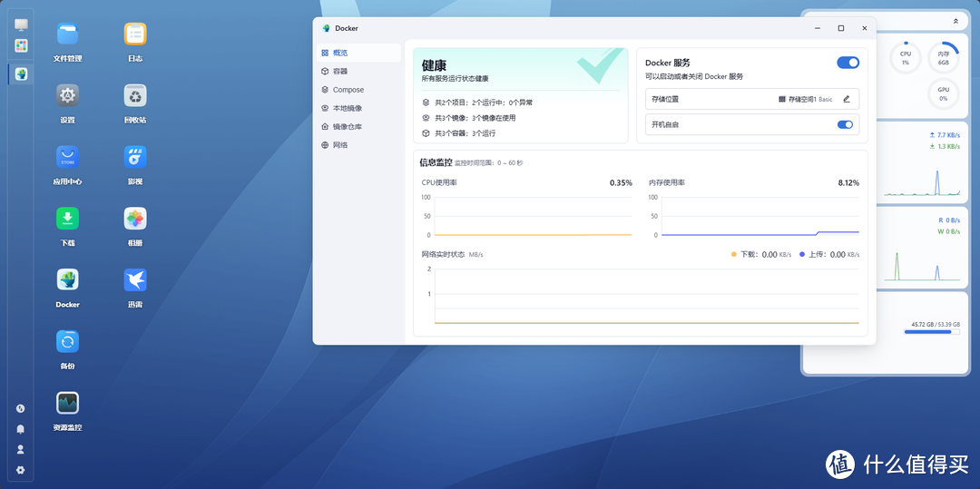Collapse the monitor widget panel chevron
The height and width of the screenshot is (489, 980).
(955, 21)
